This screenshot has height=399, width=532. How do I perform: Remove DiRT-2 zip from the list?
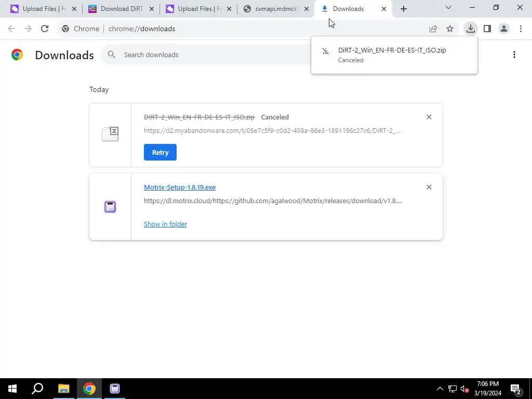[x=429, y=117]
